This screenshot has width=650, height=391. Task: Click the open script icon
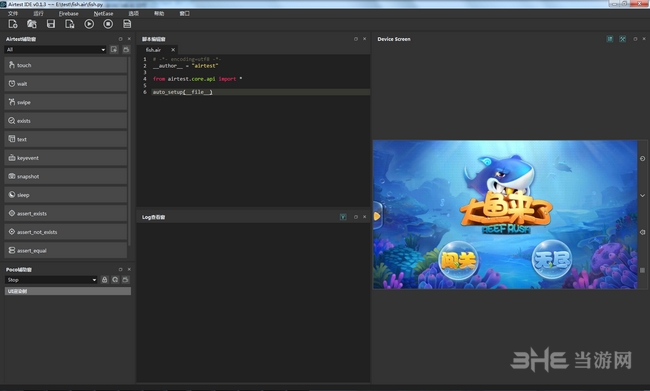tap(32, 24)
